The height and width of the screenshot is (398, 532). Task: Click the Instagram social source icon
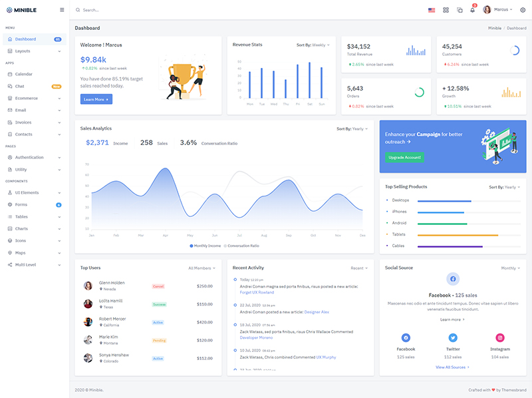click(x=500, y=338)
